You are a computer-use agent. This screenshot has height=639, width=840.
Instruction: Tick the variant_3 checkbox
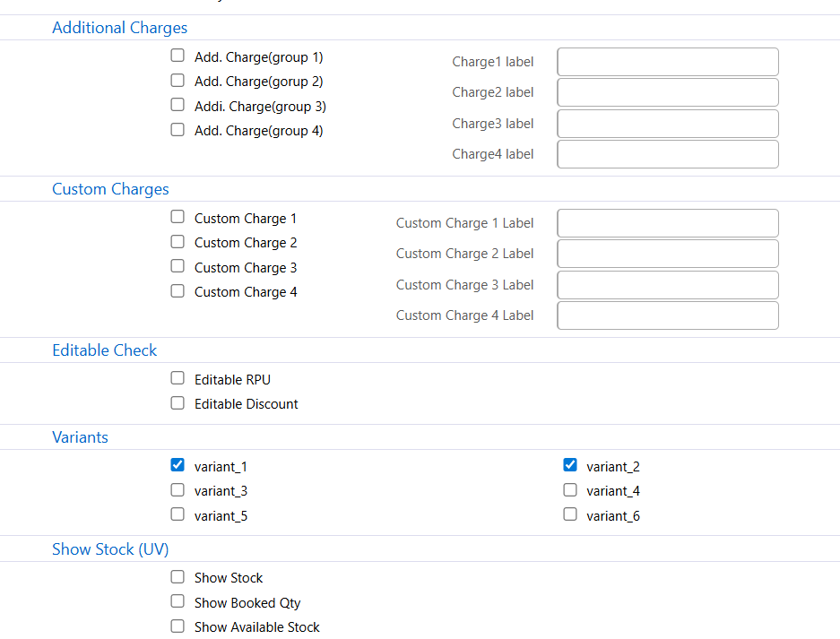178,489
